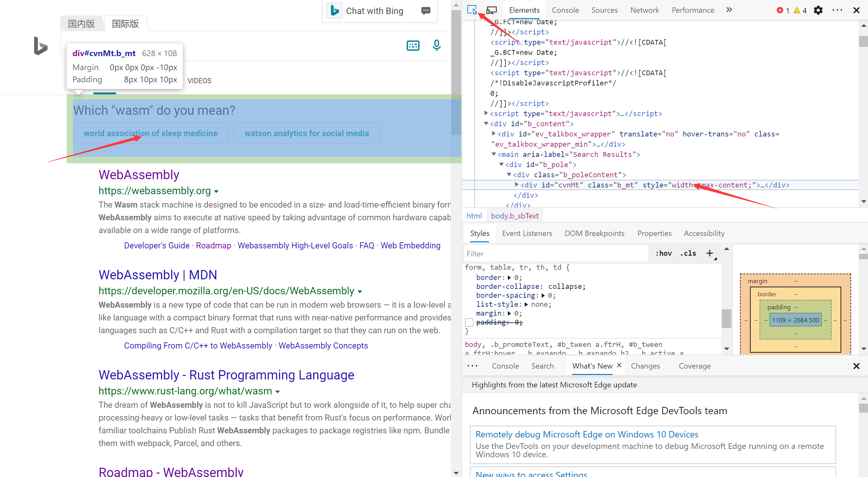Open the on-screen keyboard icon in search box
This screenshot has height=477, width=868.
pos(413,46)
